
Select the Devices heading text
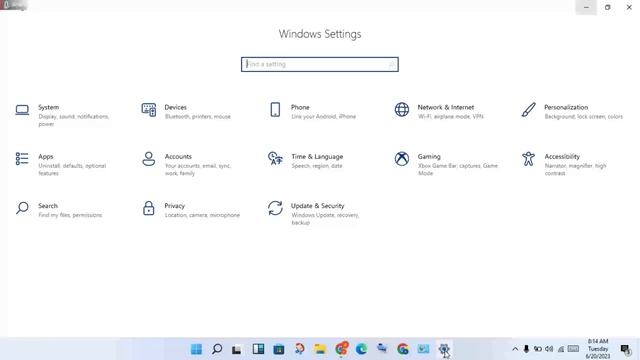(x=176, y=107)
